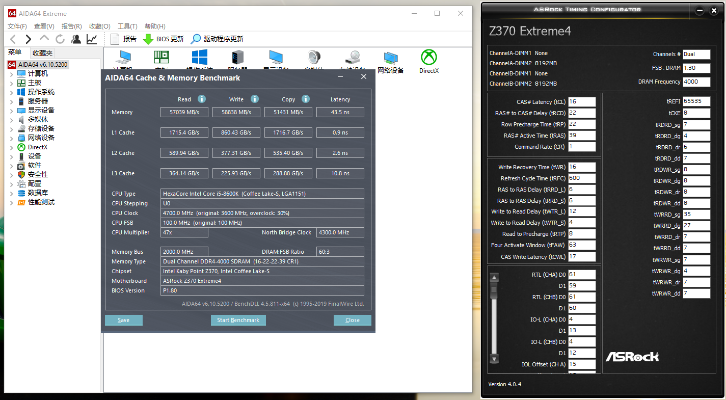Click the Forward navigation arrow in toolbar
The width and height of the screenshot is (726, 400).
point(28,39)
